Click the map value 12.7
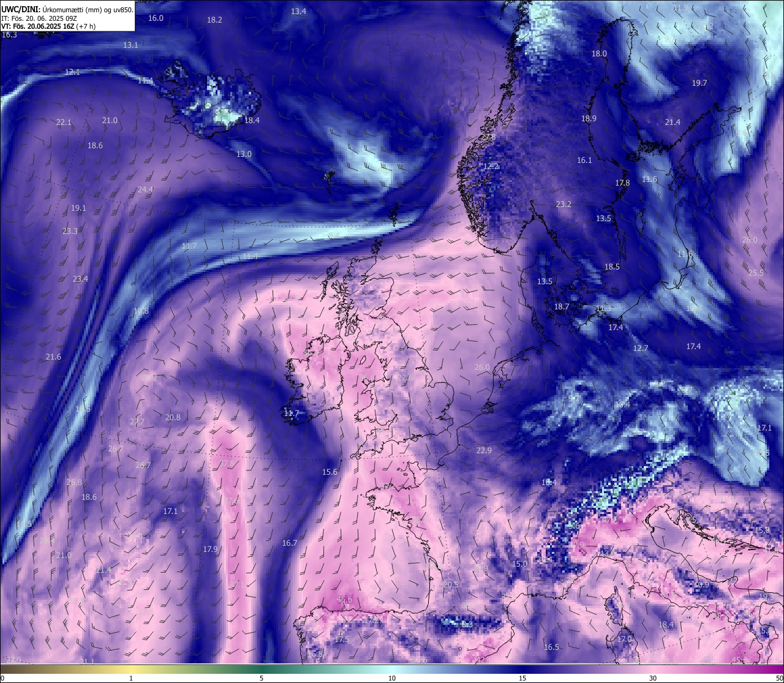The width and height of the screenshot is (784, 683). (x=640, y=349)
